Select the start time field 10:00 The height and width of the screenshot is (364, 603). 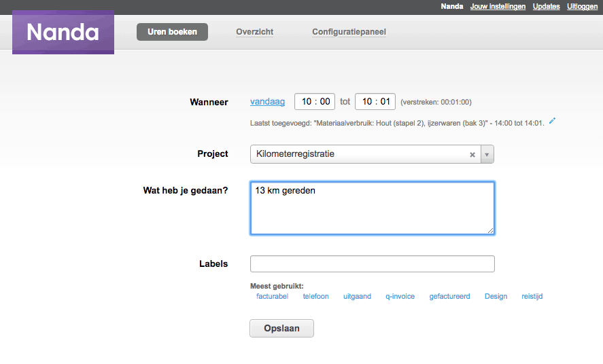tap(315, 102)
